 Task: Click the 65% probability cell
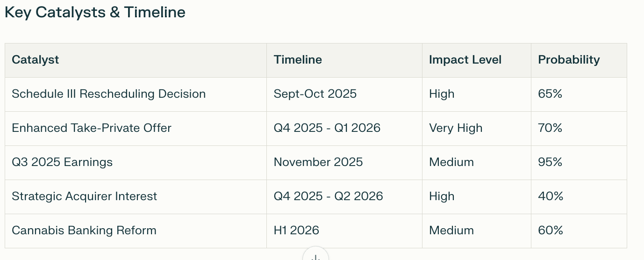tap(550, 94)
